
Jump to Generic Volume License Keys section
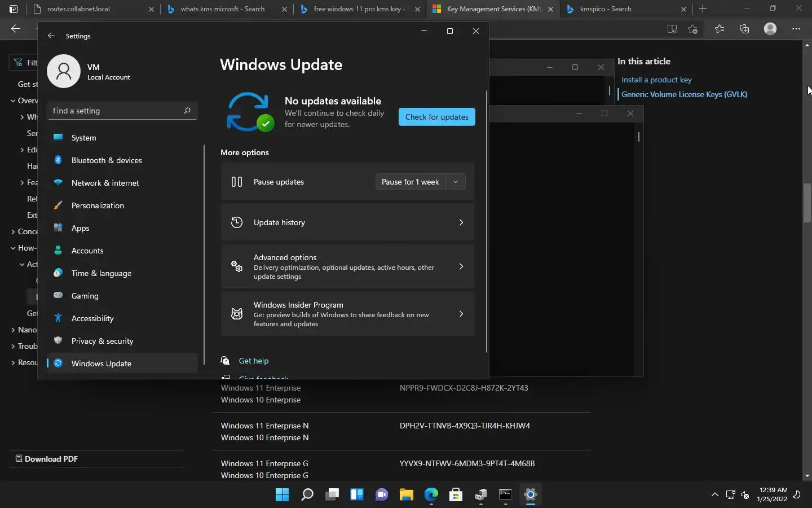click(x=684, y=94)
